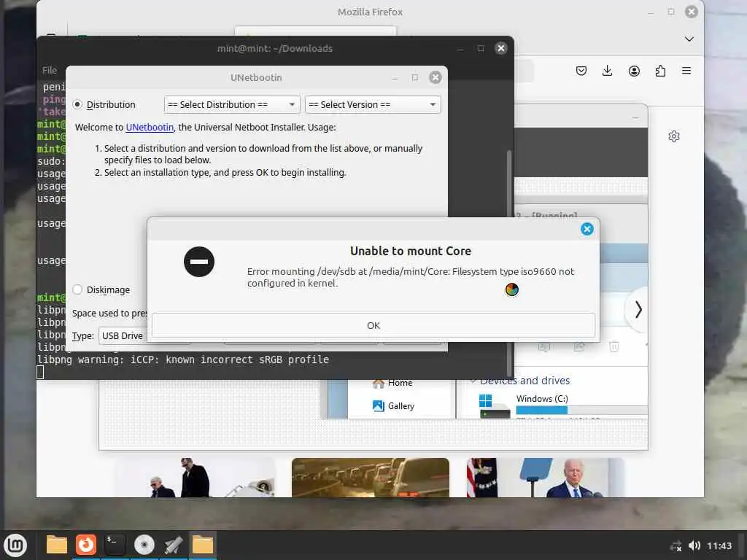Close the mint@mint terminal window

[500, 48]
